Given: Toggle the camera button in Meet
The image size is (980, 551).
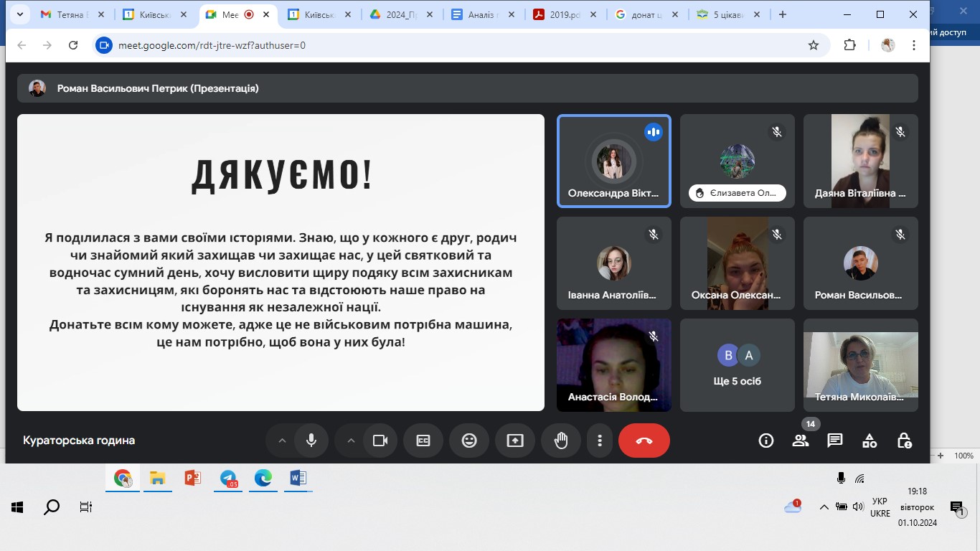Looking at the screenshot, I should pyautogui.click(x=380, y=441).
